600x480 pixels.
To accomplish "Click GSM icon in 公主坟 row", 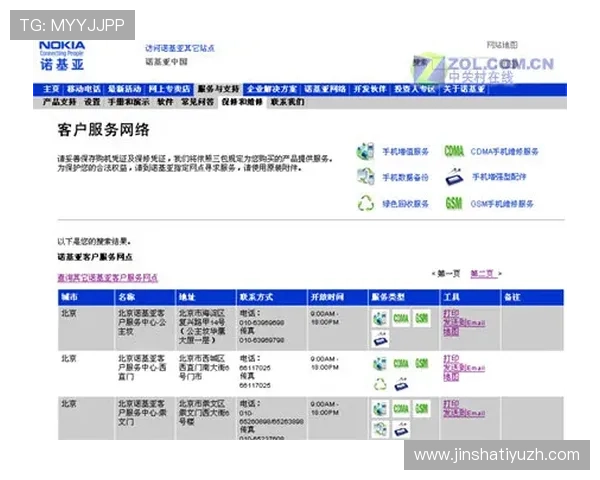I will [422, 318].
